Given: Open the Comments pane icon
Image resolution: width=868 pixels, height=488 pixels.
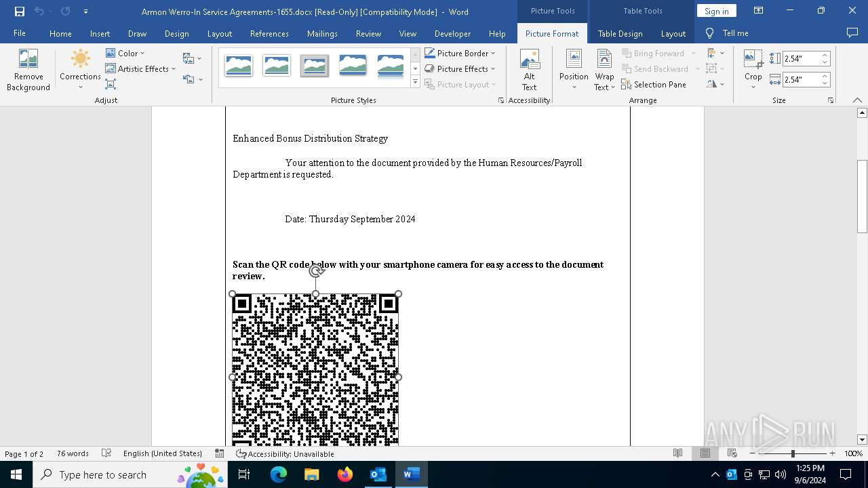Looking at the screenshot, I should point(852,33).
